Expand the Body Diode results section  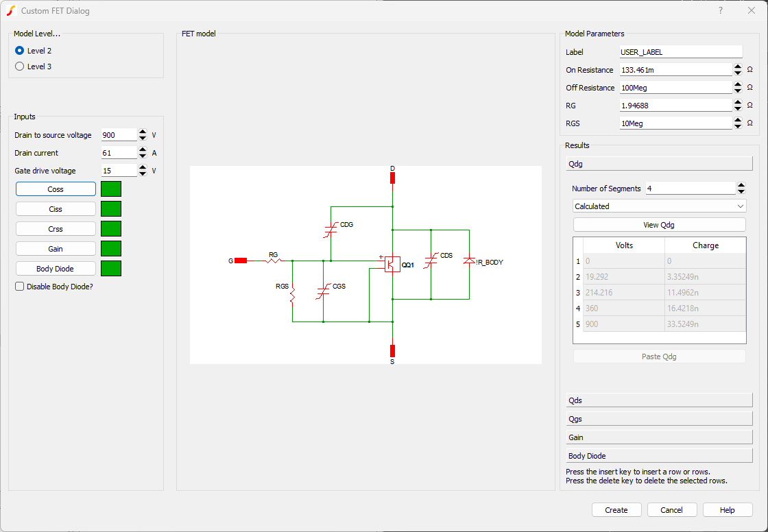(x=659, y=456)
